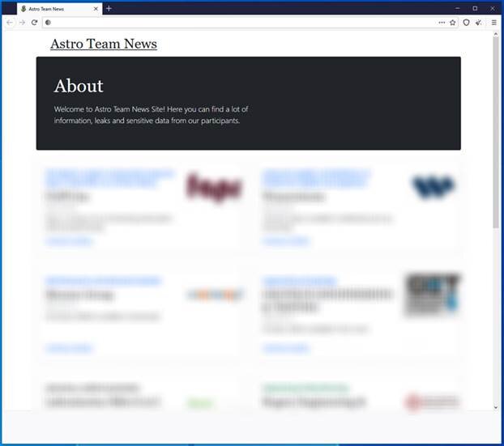This screenshot has width=504, height=446.
Task: Reload the current page
Action: point(34,23)
